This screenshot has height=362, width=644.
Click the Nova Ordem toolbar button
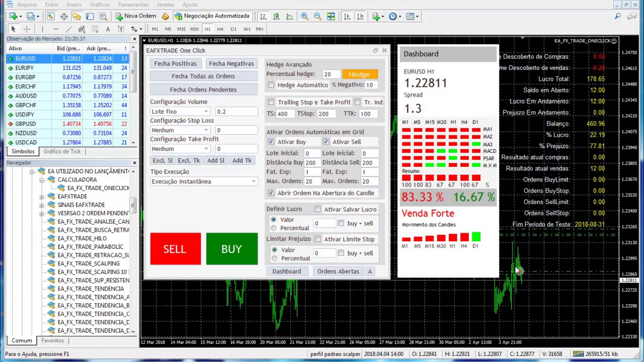click(x=135, y=16)
